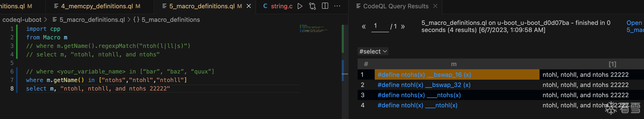Split the editor to the right
The width and height of the screenshot is (644, 119).
[x=325, y=6]
